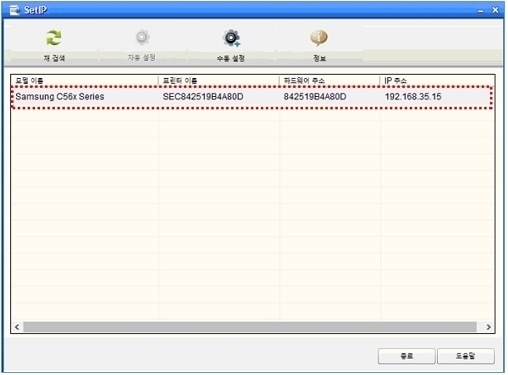Select the Samsung C56x Series row
The image size is (508, 375).
[x=252, y=97]
